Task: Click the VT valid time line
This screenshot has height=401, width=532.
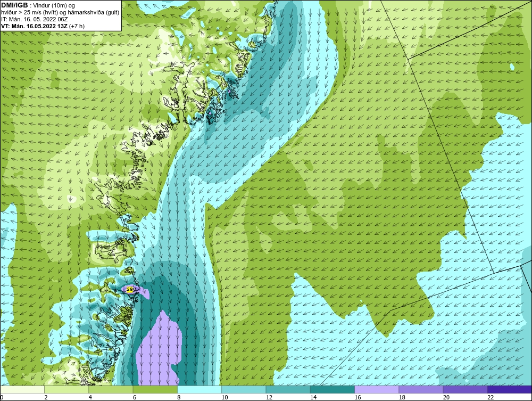Action: [43, 26]
